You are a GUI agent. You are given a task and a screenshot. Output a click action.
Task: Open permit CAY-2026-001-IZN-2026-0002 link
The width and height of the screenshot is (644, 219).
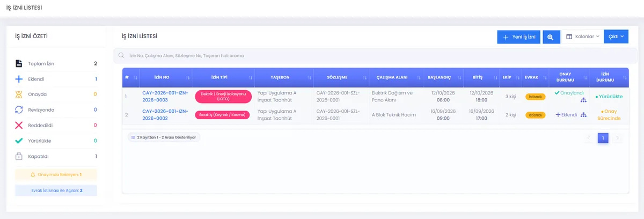pos(165,115)
